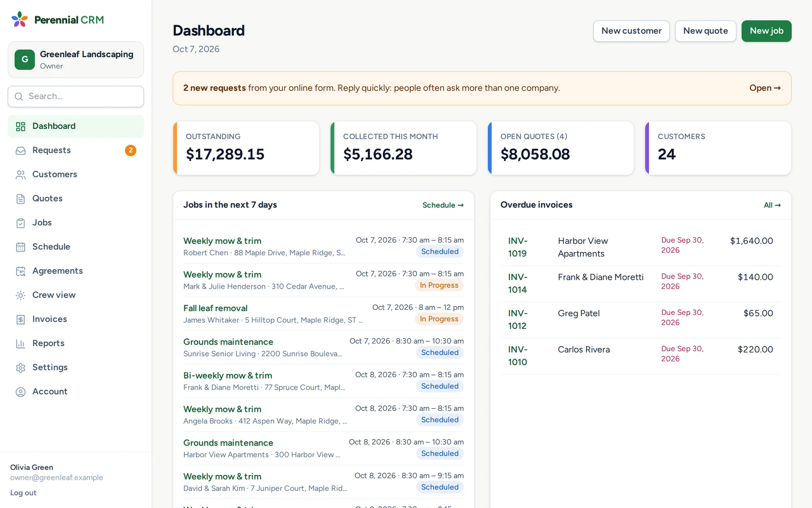Click the Crew view sun icon
This screenshot has width=812, height=508.
pos(21,295)
